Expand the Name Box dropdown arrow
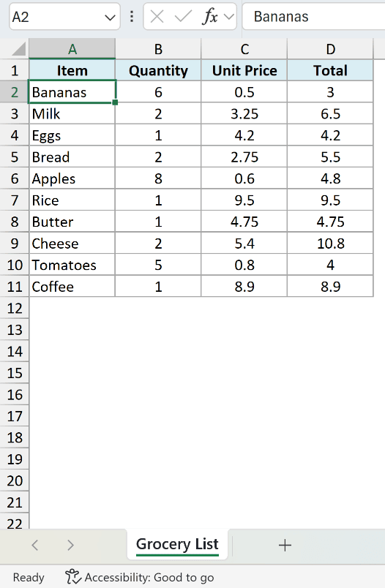 pyautogui.click(x=110, y=18)
